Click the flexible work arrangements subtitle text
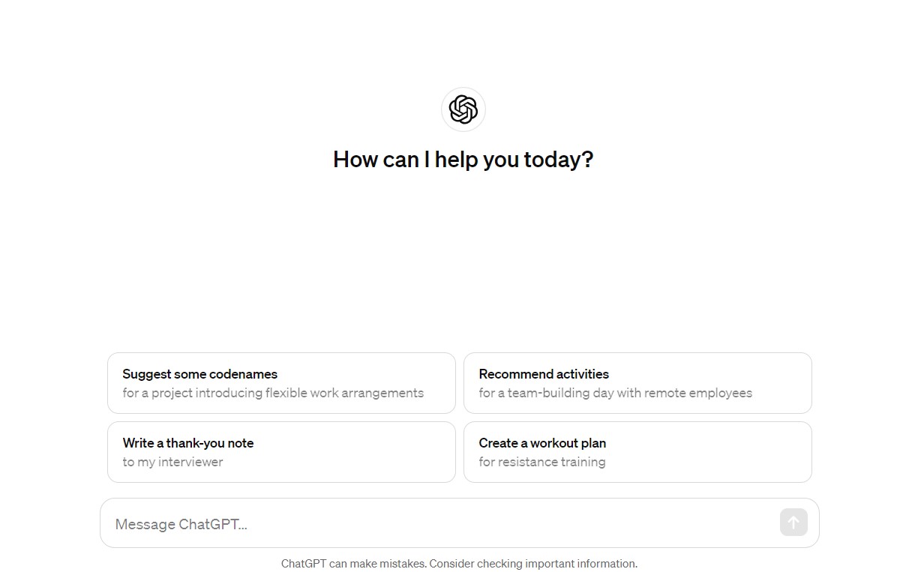 coord(273,393)
